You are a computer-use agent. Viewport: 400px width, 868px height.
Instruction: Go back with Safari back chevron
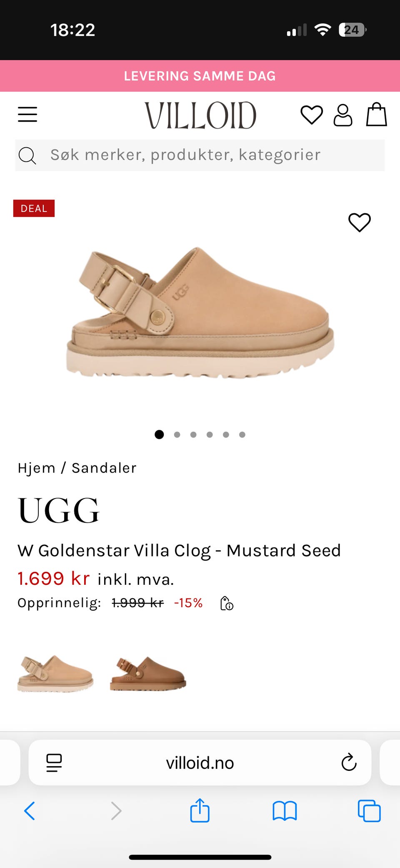click(30, 811)
